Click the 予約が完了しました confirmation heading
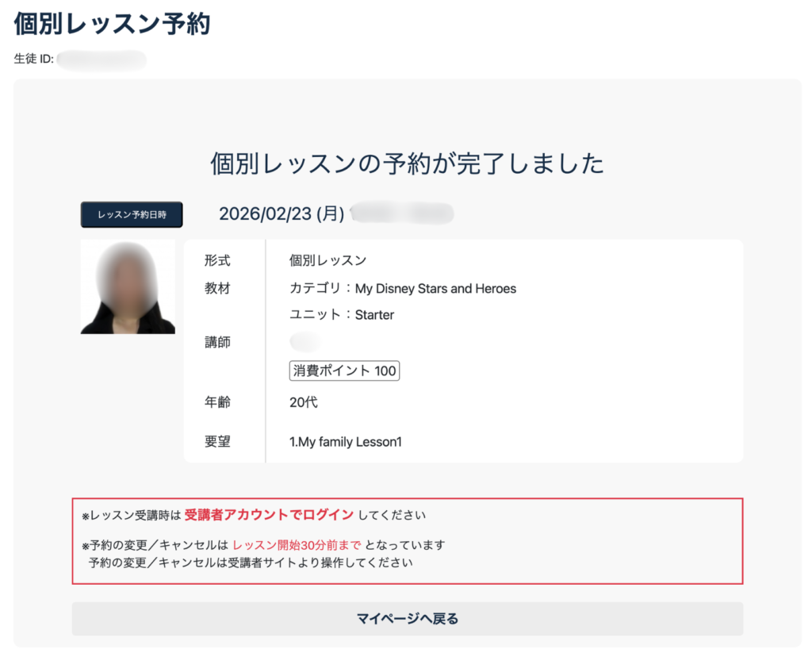The height and width of the screenshot is (649, 812). [407, 163]
